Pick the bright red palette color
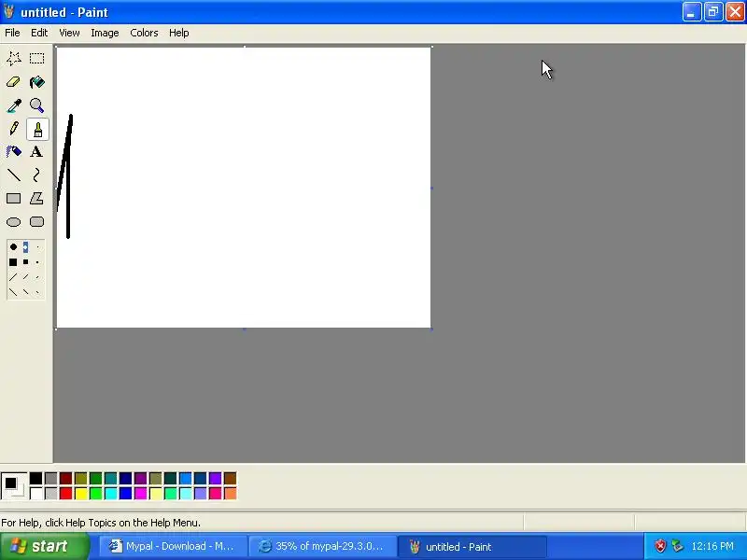The height and width of the screenshot is (560, 747). click(66, 494)
